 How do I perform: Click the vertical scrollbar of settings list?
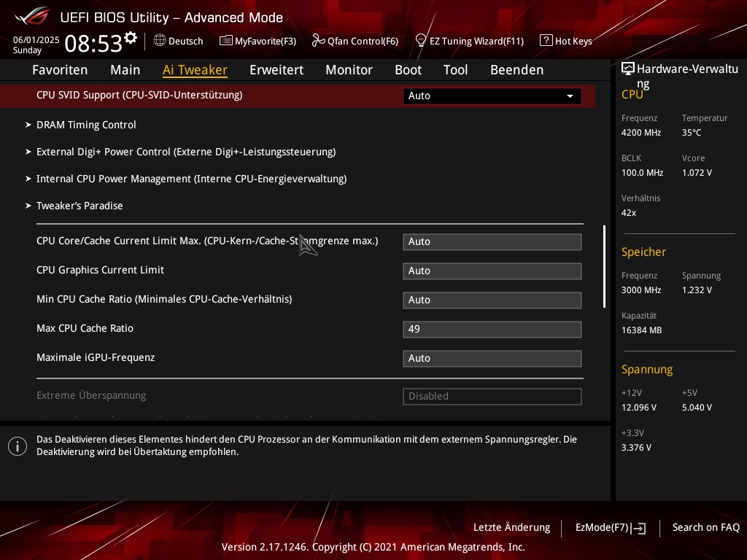tap(604, 266)
